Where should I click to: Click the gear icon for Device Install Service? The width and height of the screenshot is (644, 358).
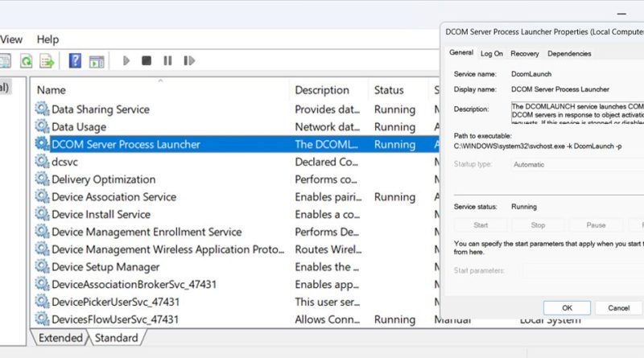[x=42, y=214]
